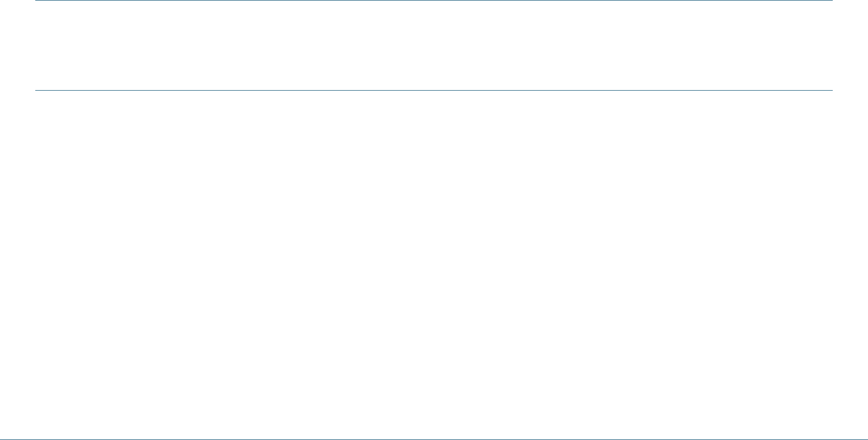868x440 pixels.
Task: Click the center of the bottom border line
Action: click(434, 438)
